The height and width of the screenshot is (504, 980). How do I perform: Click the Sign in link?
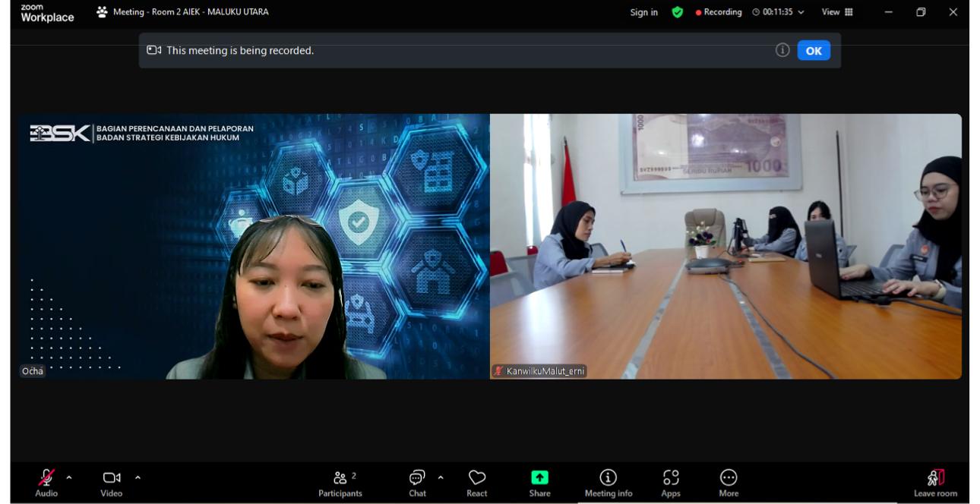point(643,12)
